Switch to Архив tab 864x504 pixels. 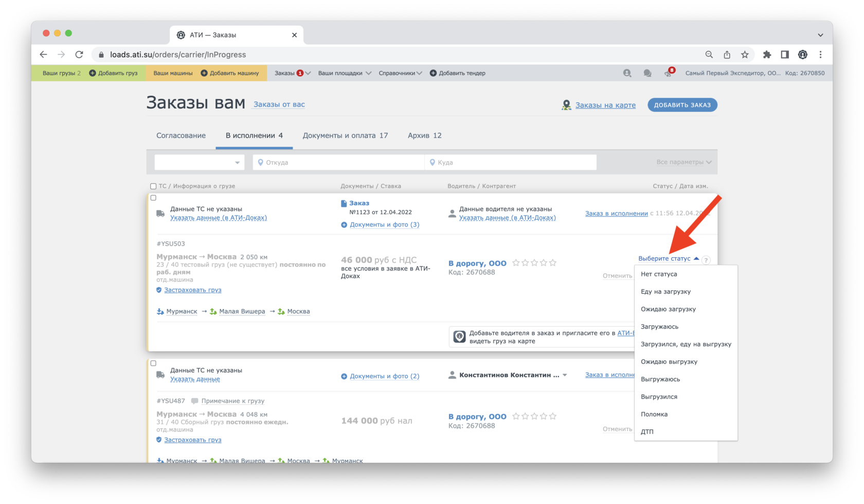pos(425,136)
